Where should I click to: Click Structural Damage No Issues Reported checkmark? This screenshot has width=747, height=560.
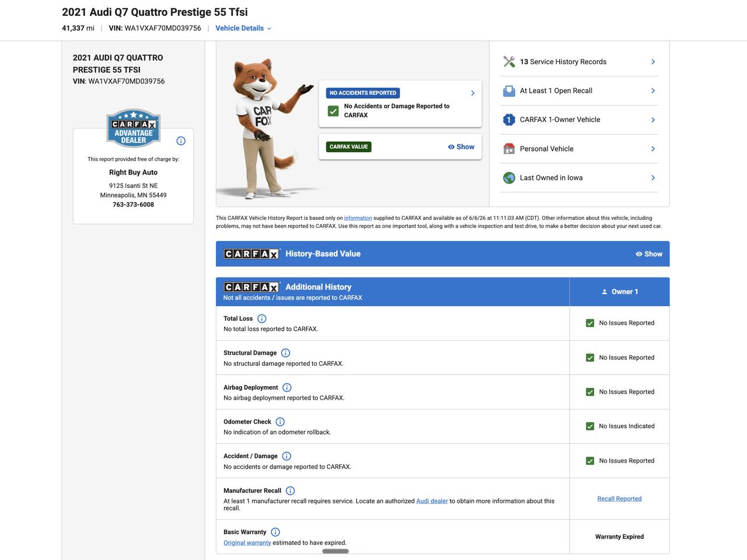(590, 358)
